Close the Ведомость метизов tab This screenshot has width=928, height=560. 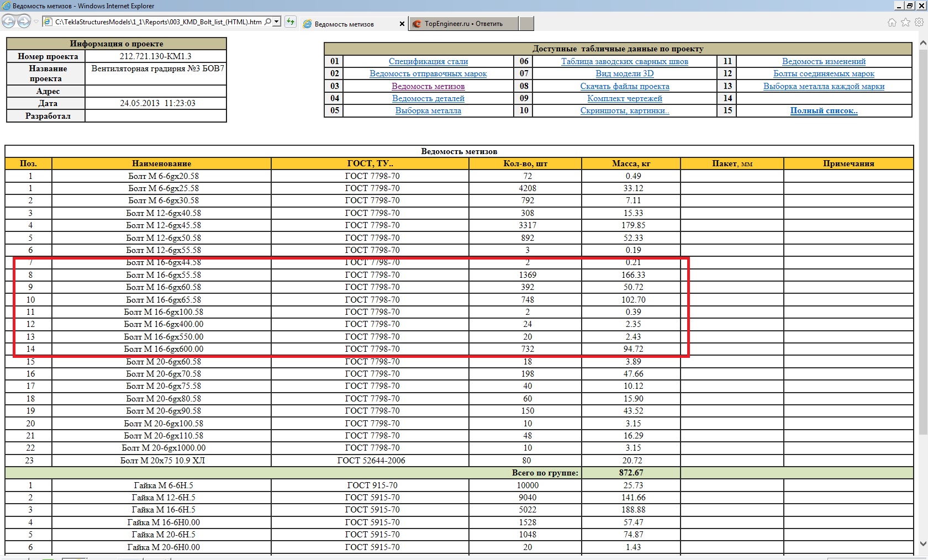tap(402, 24)
